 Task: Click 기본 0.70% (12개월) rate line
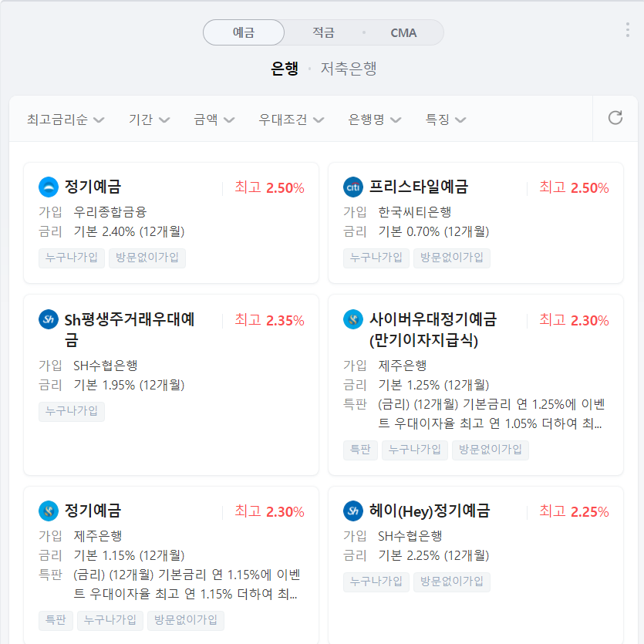[x=433, y=231]
